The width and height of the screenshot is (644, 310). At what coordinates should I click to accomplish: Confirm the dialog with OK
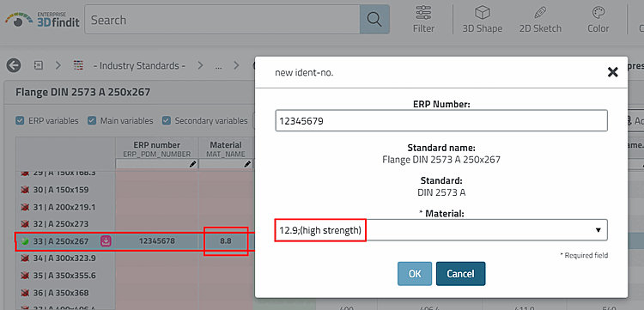tap(415, 273)
